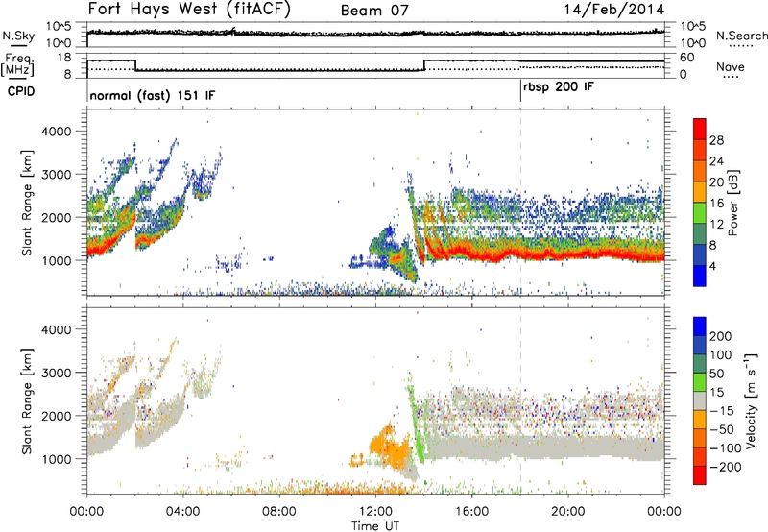Click the '1000' tick of the velocity panel

[56, 459]
